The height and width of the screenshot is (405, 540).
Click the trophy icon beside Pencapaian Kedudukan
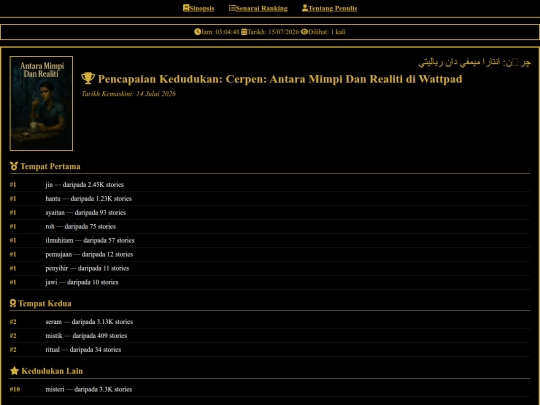click(88, 78)
